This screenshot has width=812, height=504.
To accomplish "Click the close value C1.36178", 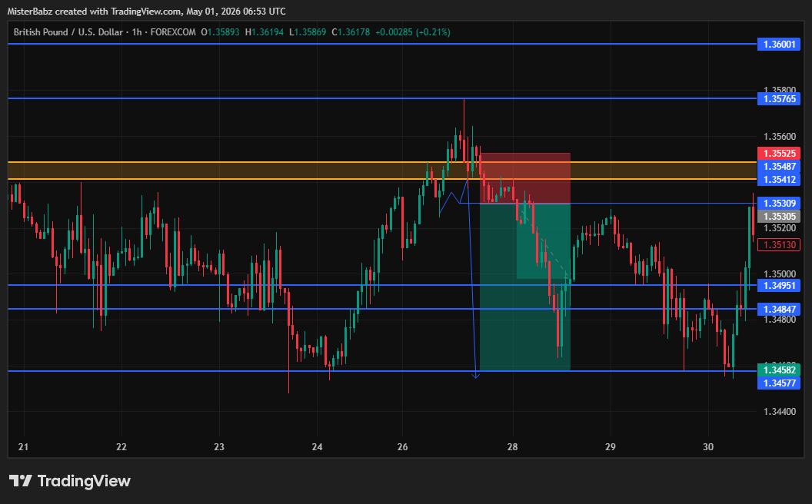I will click(x=351, y=32).
